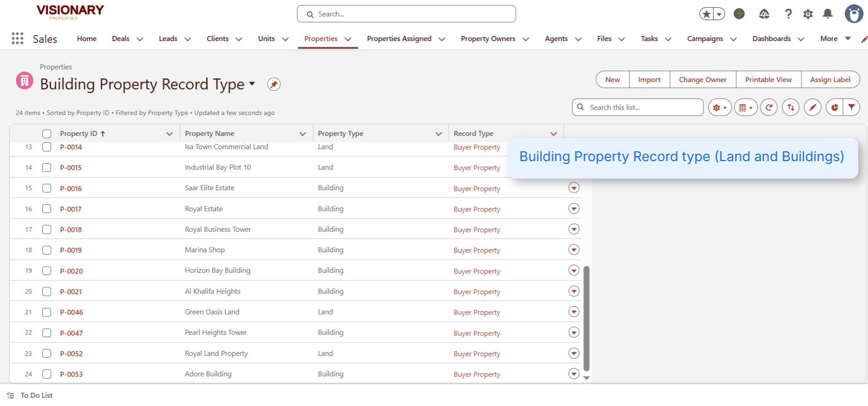Expand the Building Property Record Type list selector
The image size is (868, 406).
click(x=252, y=84)
